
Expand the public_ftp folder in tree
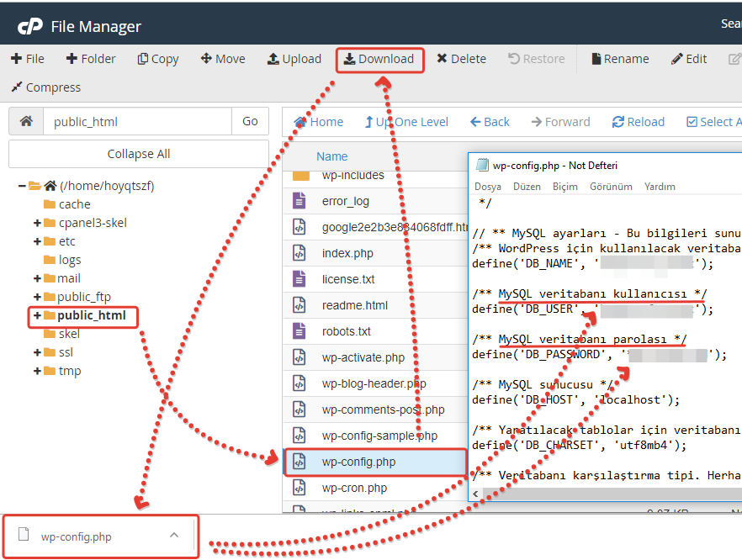click(37, 297)
